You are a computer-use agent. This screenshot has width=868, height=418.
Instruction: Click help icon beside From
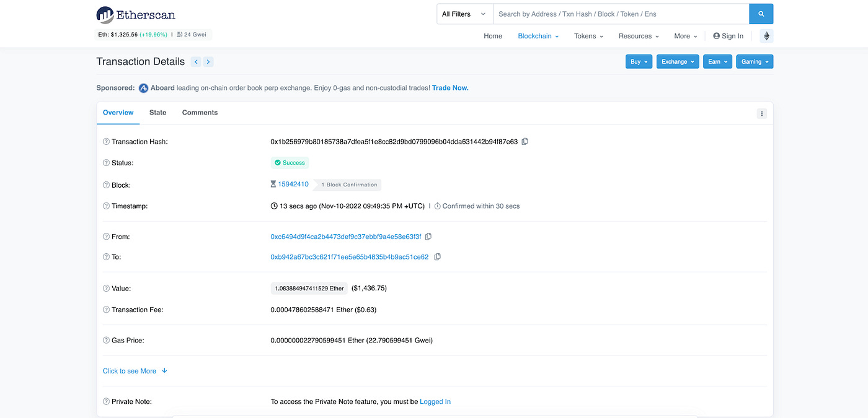pos(106,237)
